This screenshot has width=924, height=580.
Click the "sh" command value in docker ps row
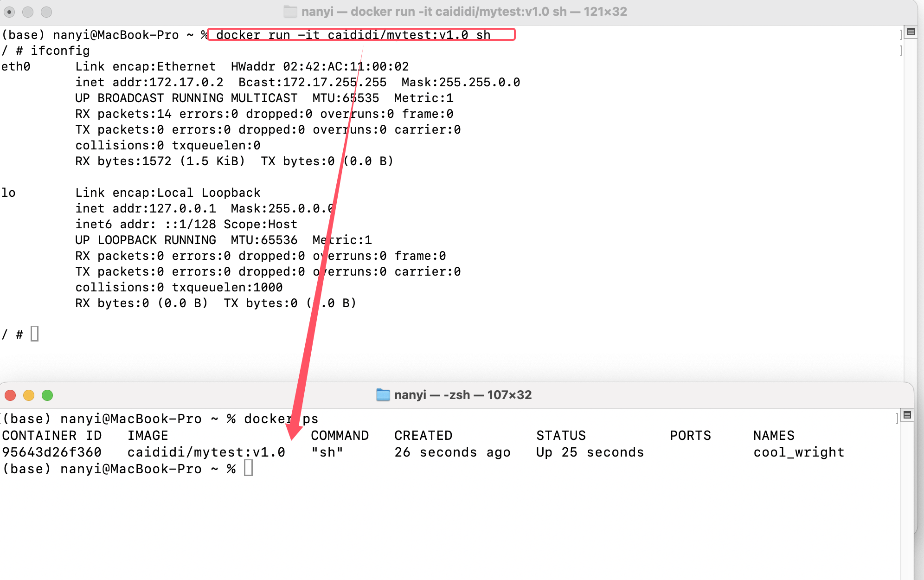(x=327, y=452)
